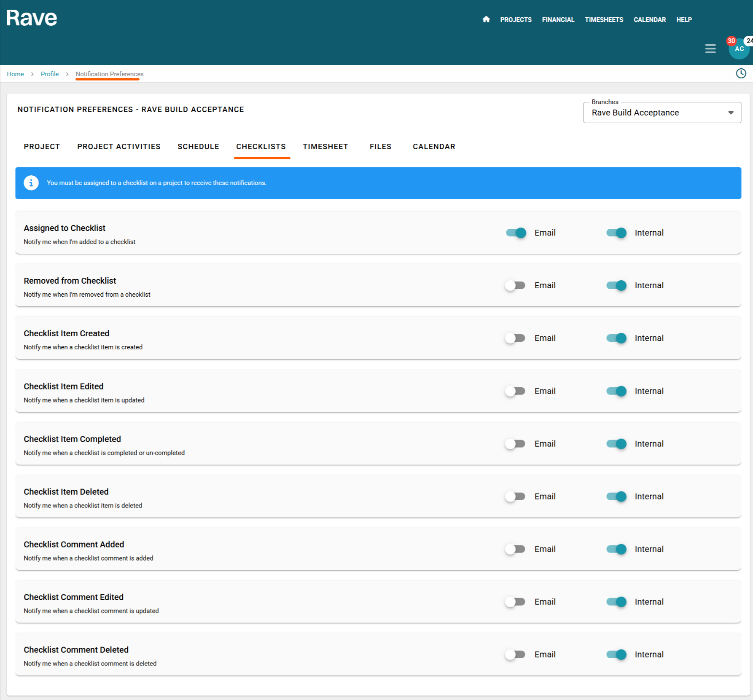Screen dimensions: 753x700
Task: Click the red 30 notification badge
Action: click(x=731, y=41)
